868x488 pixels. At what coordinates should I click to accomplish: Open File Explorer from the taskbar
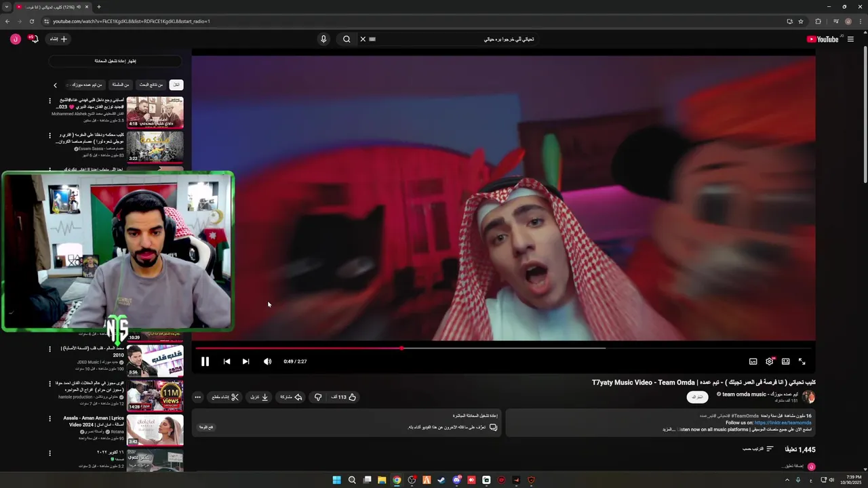382,480
